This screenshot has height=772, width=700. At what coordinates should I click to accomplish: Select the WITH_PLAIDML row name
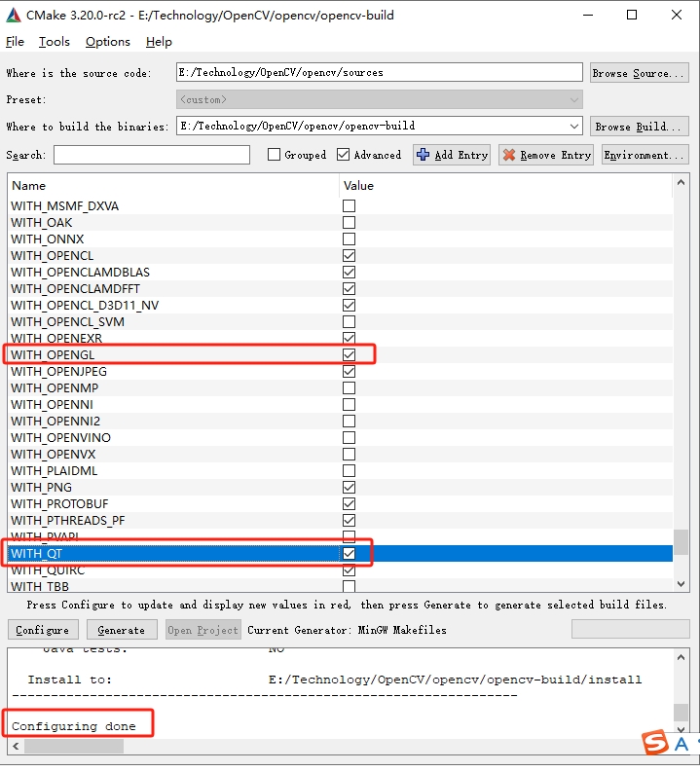tap(55, 470)
